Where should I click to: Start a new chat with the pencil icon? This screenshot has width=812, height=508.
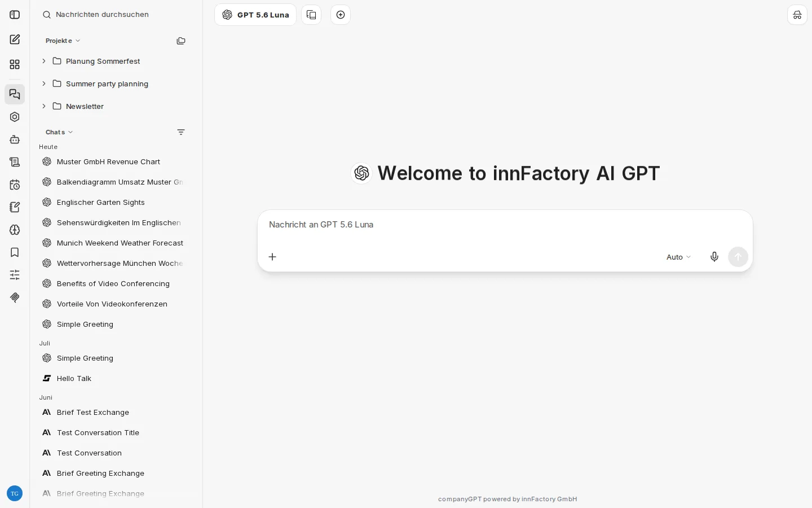(15, 40)
